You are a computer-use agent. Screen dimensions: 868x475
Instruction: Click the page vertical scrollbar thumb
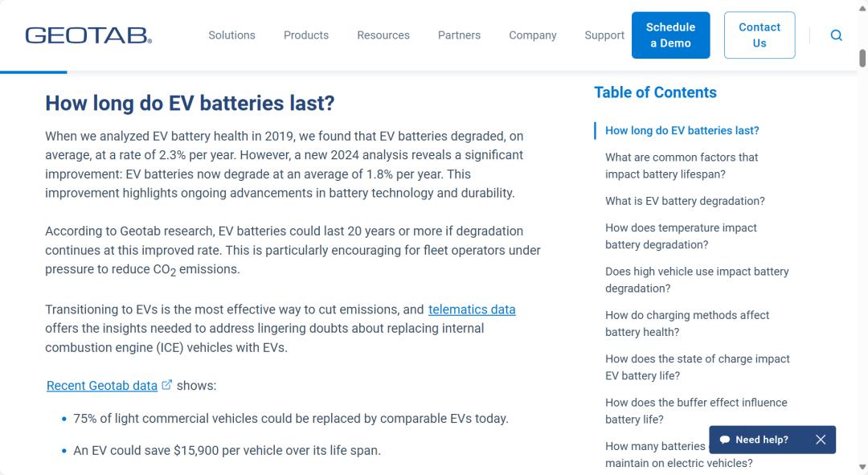pyautogui.click(x=862, y=58)
